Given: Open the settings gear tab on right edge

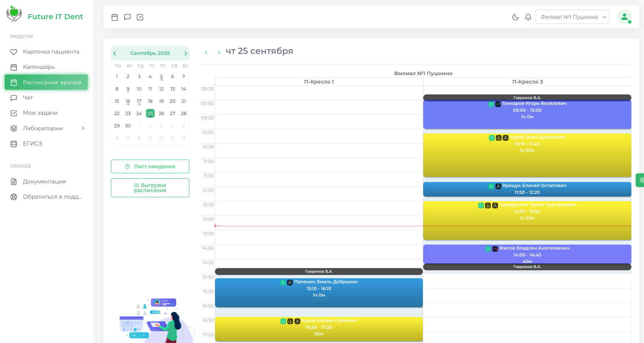Looking at the screenshot, I should [641, 180].
